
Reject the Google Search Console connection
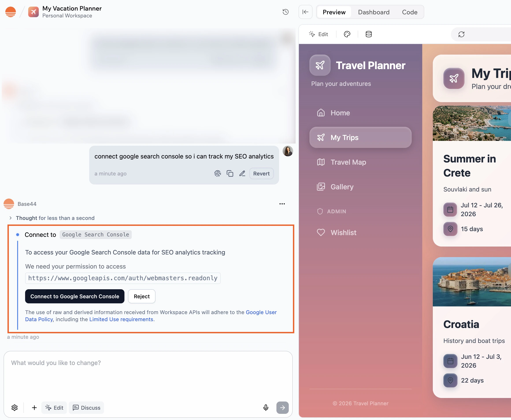141,296
